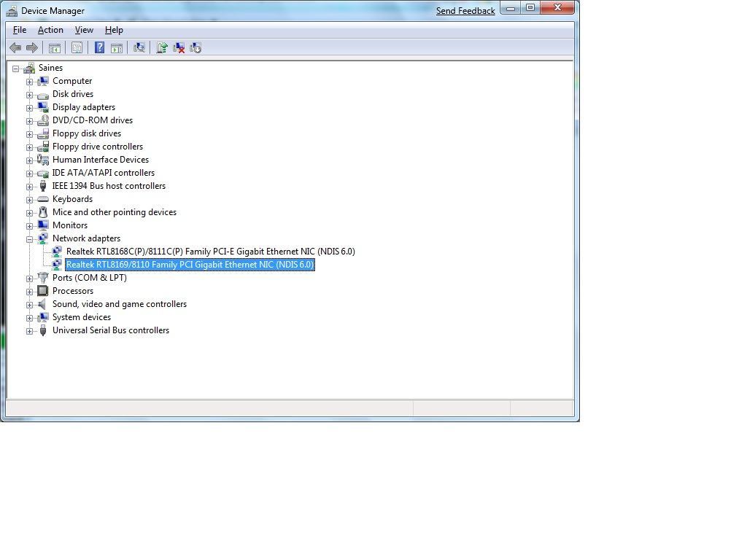Click the IEEE 1394 Bus host controllers icon

point(43,186)
